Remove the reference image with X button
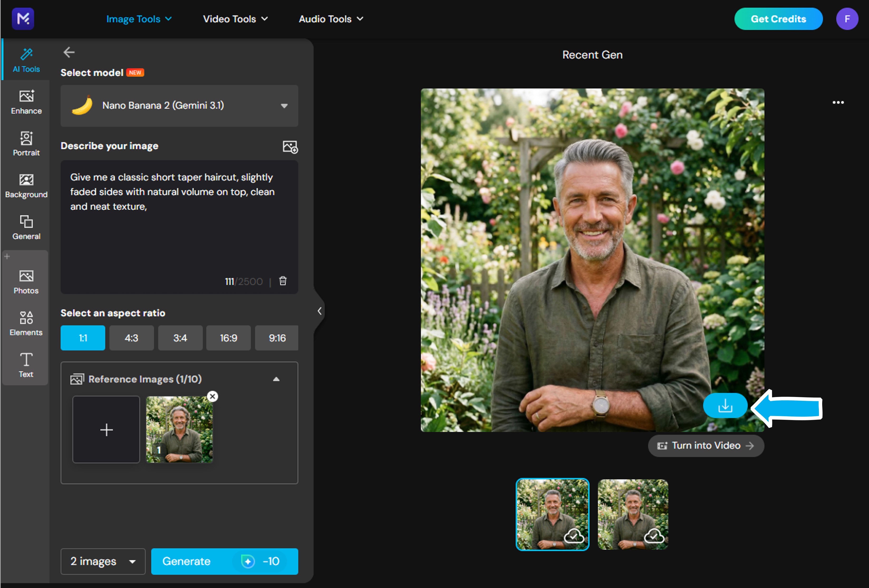The image size is (869, 588). point(212,396)
